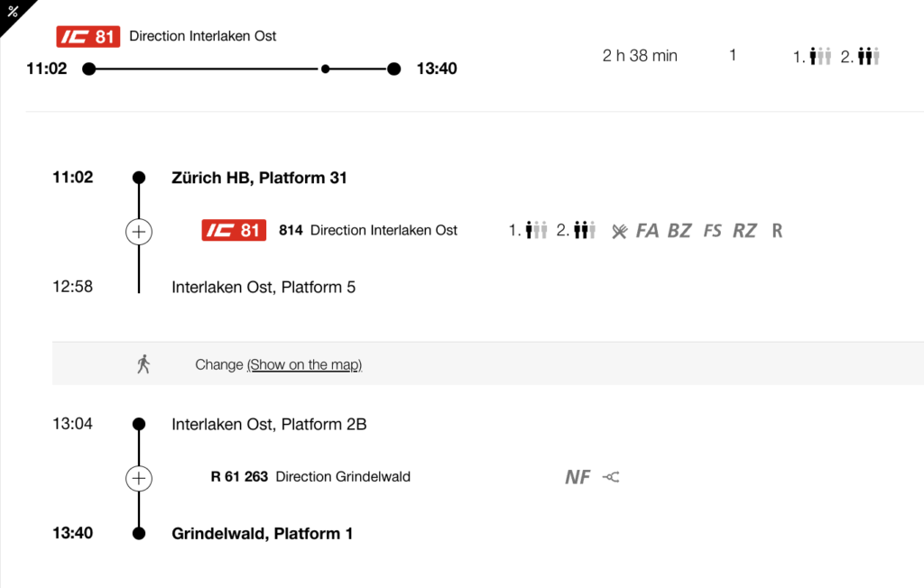
Task: Click the IC 81 badge beside 814
Action: 234,231
